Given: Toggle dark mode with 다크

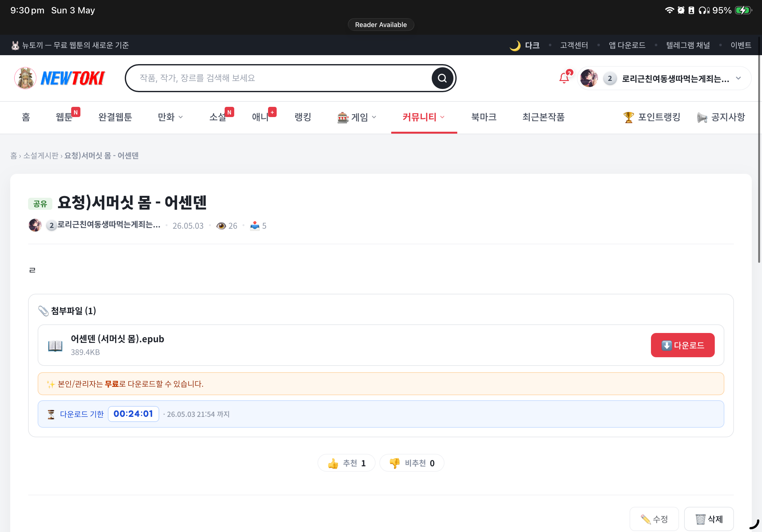Looking at the screenshot, I should [x=525, y=45].
